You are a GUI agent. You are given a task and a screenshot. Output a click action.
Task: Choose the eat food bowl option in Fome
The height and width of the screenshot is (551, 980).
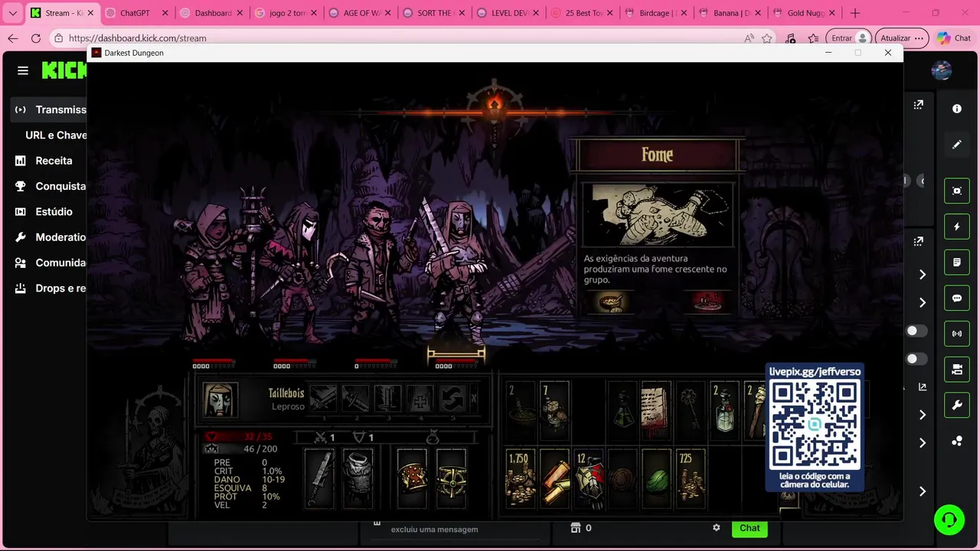tap(610, 302)
